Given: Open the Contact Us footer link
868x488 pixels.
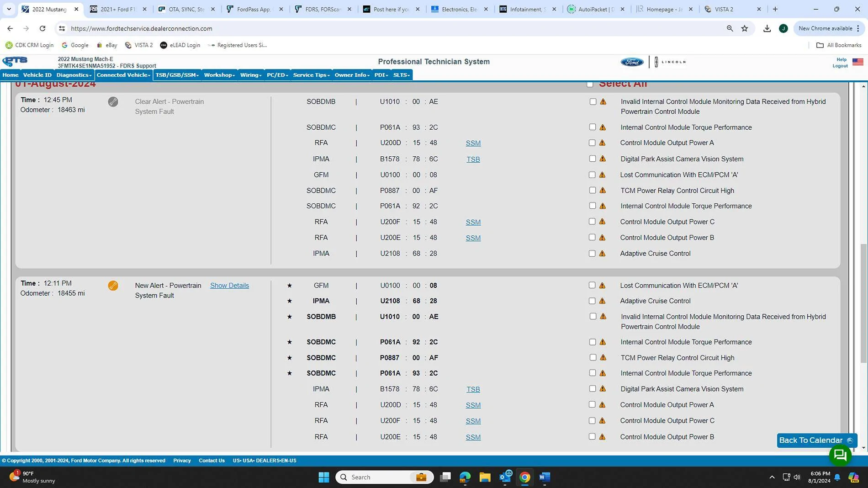Looking at the screenshot, I should 212,461.
